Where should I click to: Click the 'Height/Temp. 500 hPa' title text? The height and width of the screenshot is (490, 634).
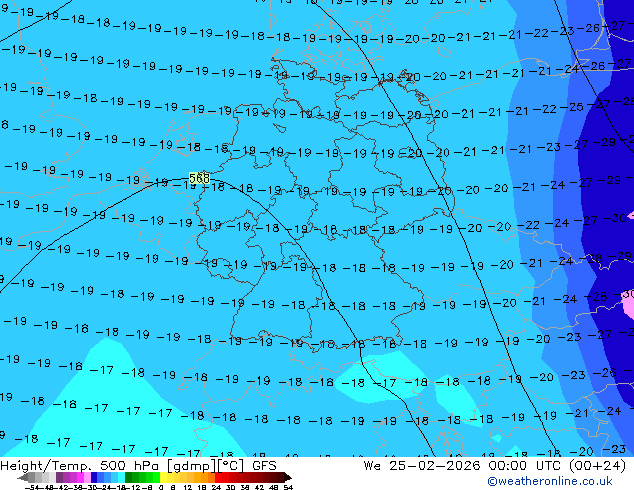pyautogui.click(x=81, y=466)
